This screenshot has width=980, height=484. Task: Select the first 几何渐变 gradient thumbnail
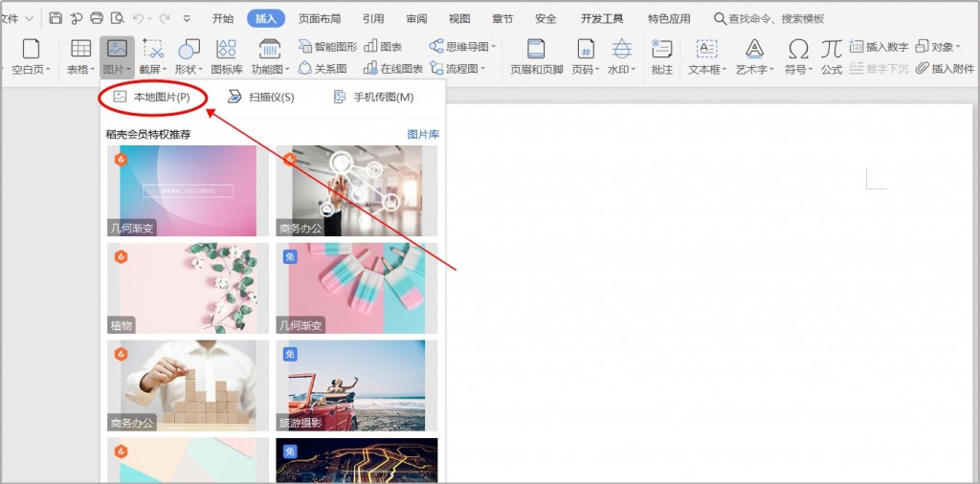click(x=188, y=190)
